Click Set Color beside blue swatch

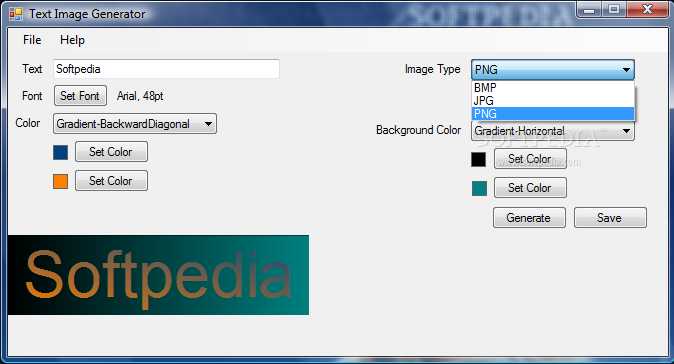coord(111,152)
